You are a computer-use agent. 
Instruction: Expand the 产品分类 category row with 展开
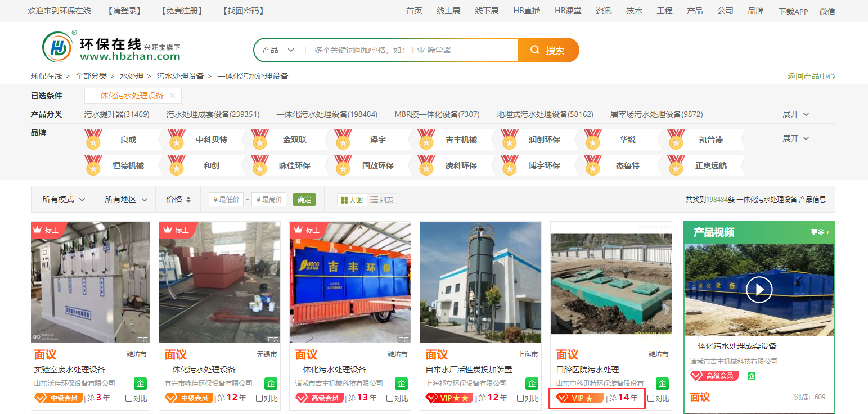tap(795, 114)
